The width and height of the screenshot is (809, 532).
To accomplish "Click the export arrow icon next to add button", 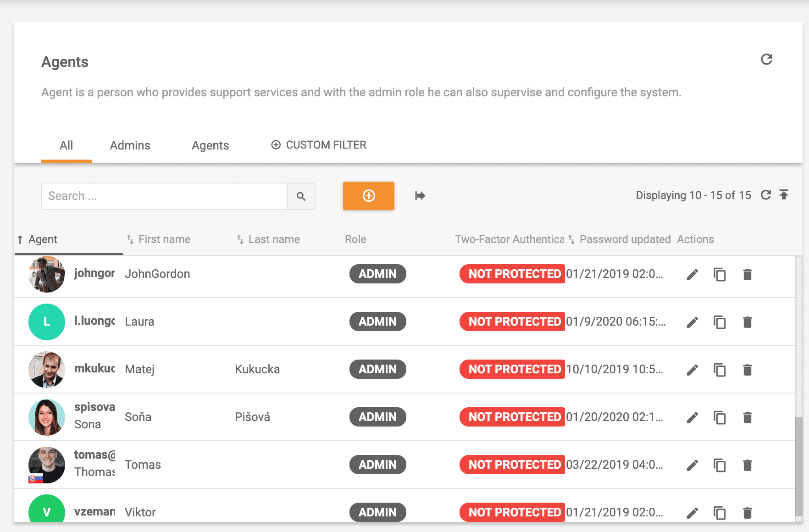I will tap(420, 196).
